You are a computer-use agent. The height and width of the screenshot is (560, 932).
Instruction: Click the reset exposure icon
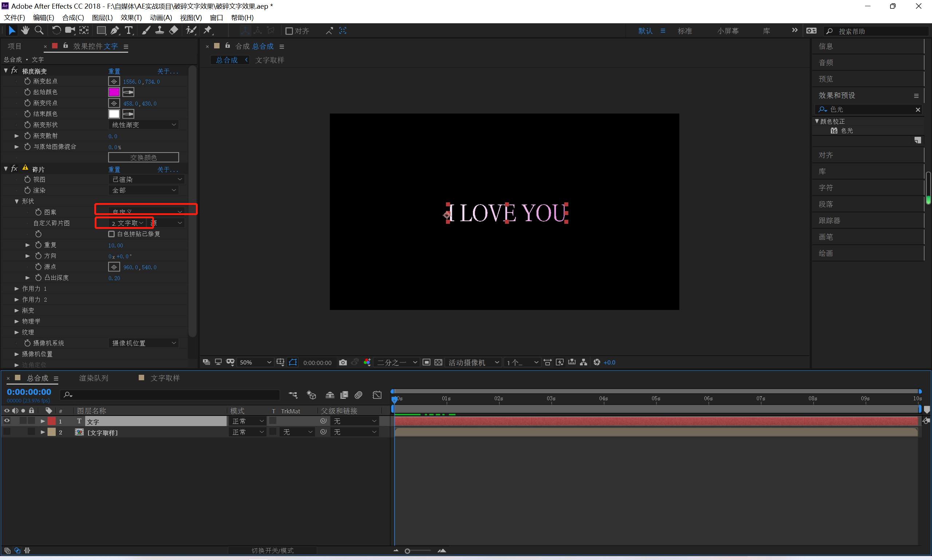[x=597, y=362]
